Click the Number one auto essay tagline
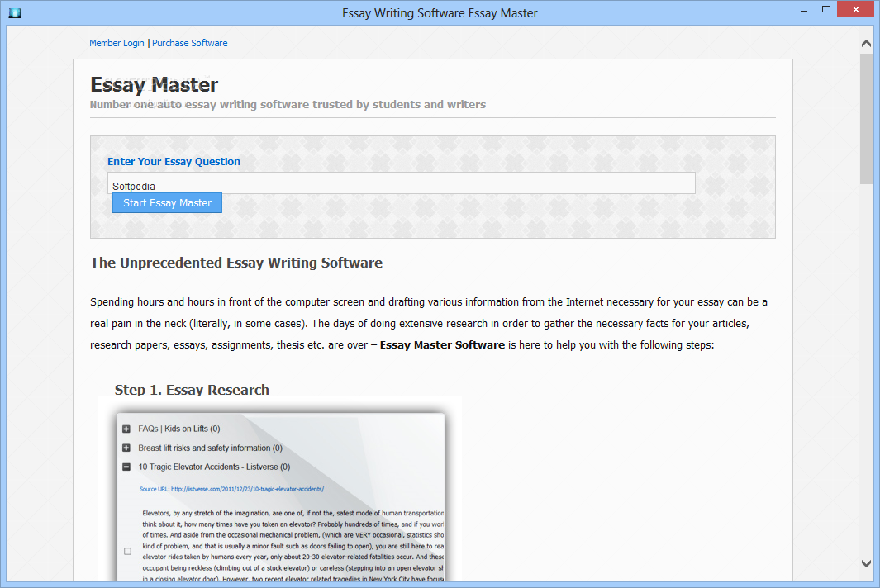This screenshot has width=880, height=588. pos(288,105)
